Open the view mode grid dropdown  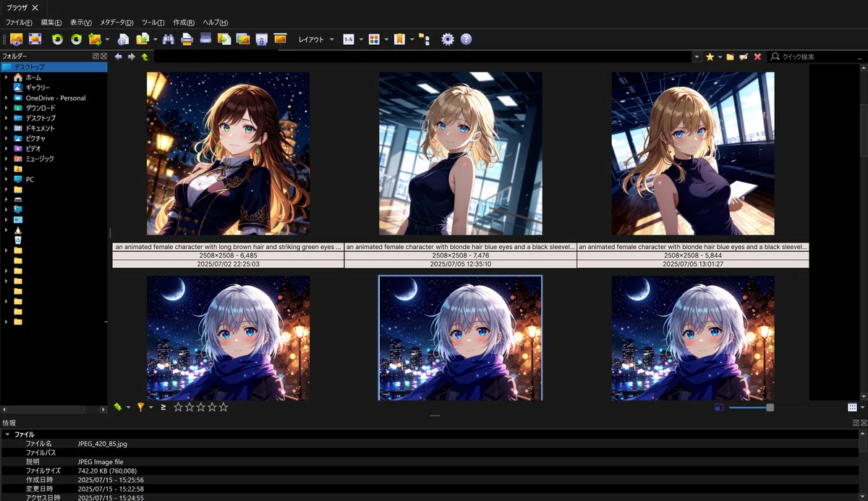(x=386, y=39)
